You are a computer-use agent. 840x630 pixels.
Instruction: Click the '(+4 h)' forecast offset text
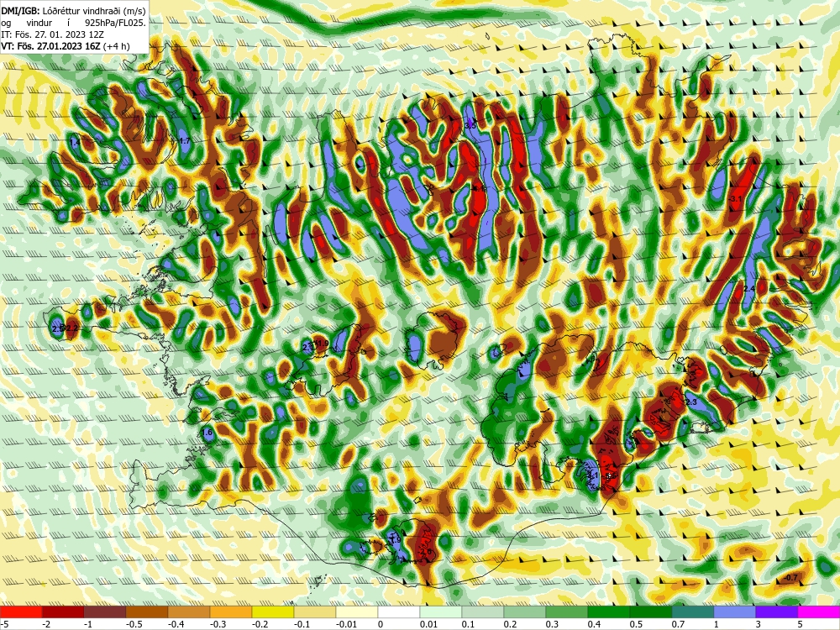click(116, 46)
